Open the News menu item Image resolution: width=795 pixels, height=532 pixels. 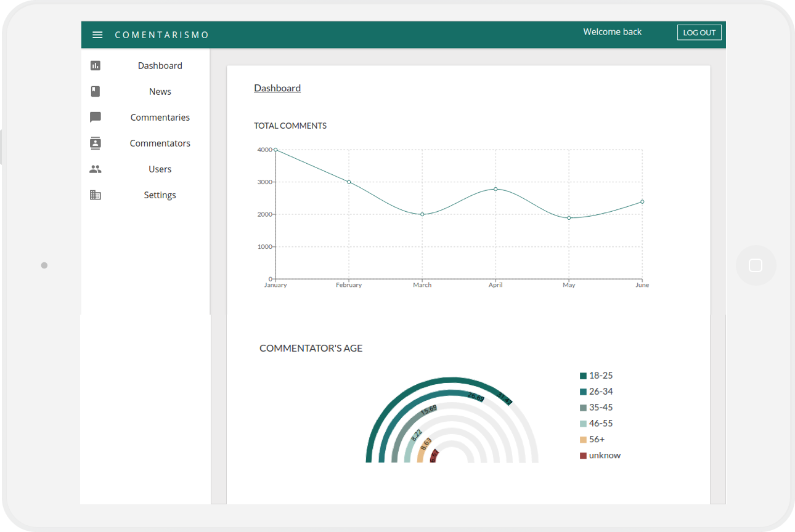click(x=160, y=92)
